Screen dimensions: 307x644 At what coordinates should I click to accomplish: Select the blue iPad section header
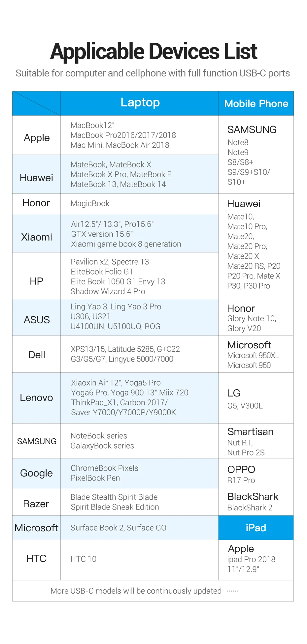[x=256, y=528]
